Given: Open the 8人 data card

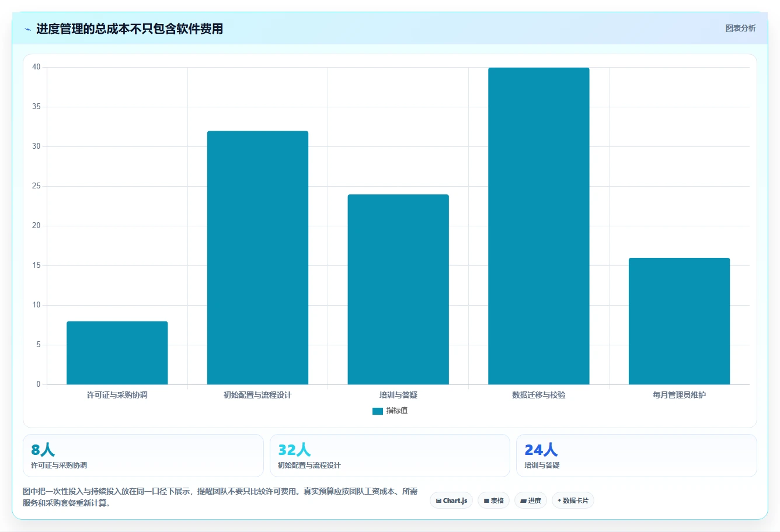Looking at the screenshot, I should (x=143, y=456).
